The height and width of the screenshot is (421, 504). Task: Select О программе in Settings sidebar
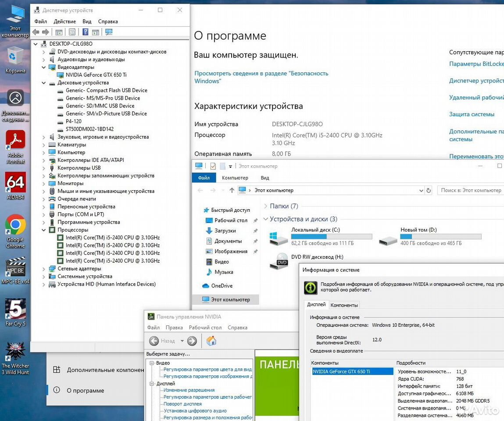click(85, 390)
